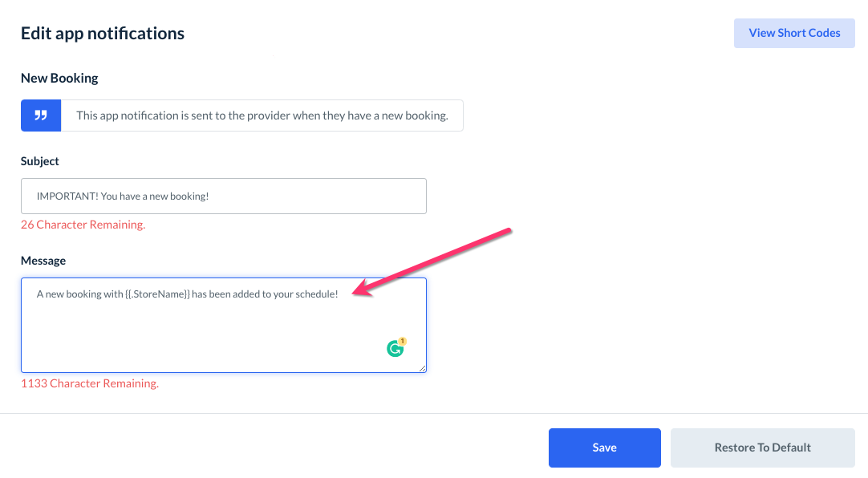Click the Message field label
This screenshot has height=478, width=868.
tap(43, 261)
